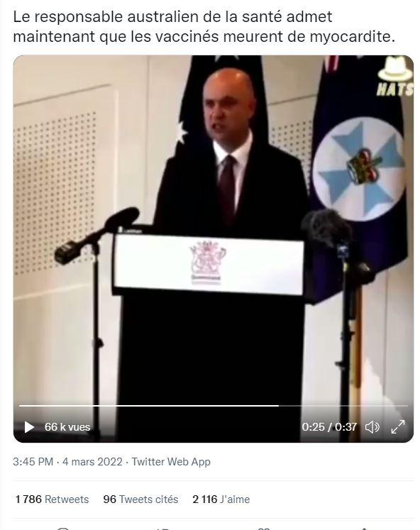Viewport: 420px width, 530px height.
Task: Click the left microphone in the video
Action: [96, 235]
